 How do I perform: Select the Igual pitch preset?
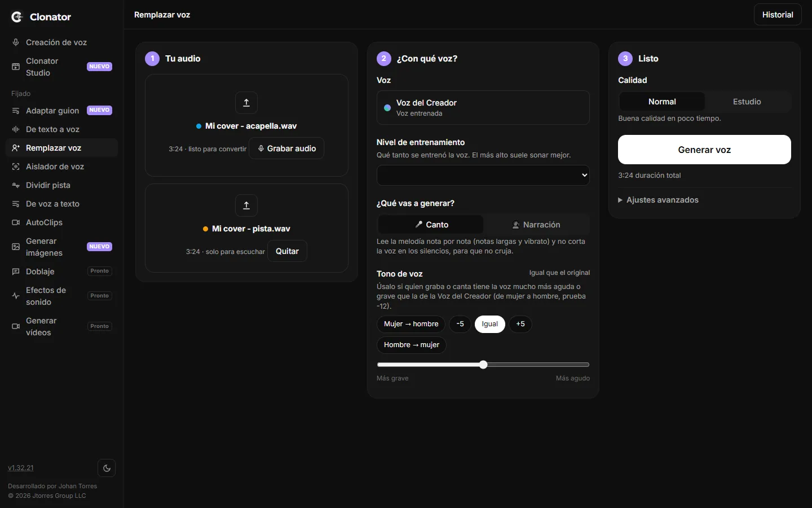coord(490,324)
